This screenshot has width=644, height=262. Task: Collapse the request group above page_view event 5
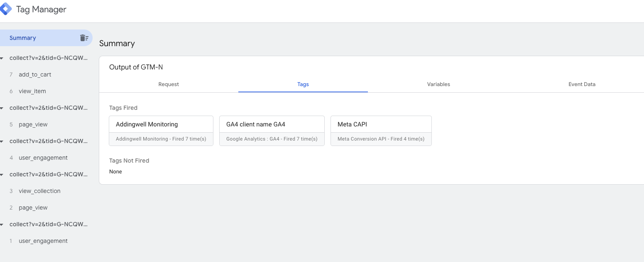2,108
